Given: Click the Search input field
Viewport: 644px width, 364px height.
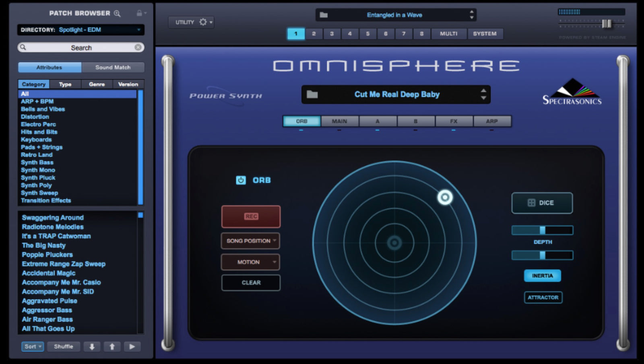Looking at the screenshot, I should pos(81,47).
